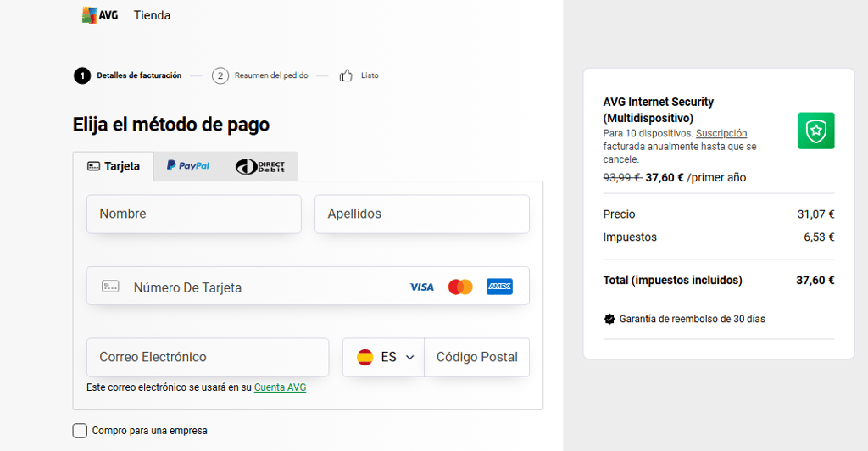Click the AVG logo in the header
The height and width of the screenshot is (451, 868).
tap(100, 15)
